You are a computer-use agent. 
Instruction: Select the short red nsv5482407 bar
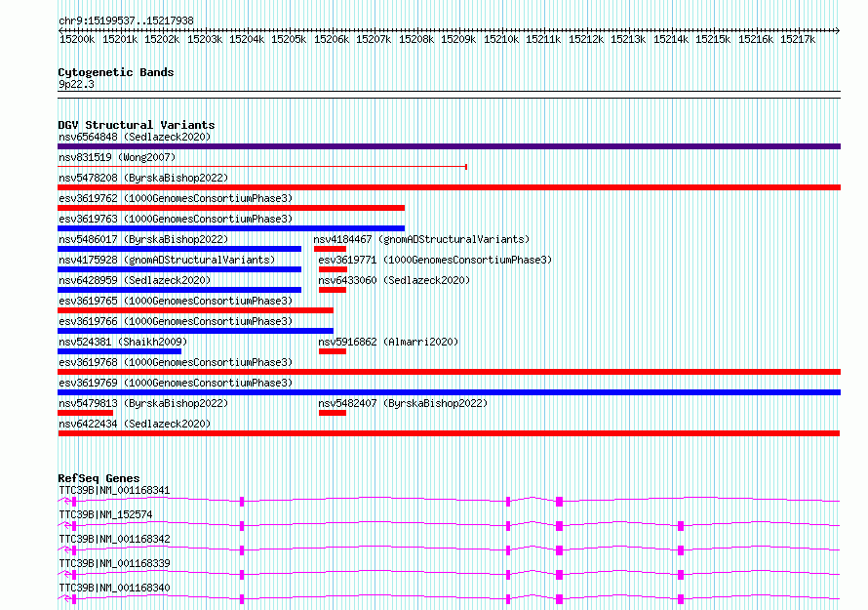[333, 413]
